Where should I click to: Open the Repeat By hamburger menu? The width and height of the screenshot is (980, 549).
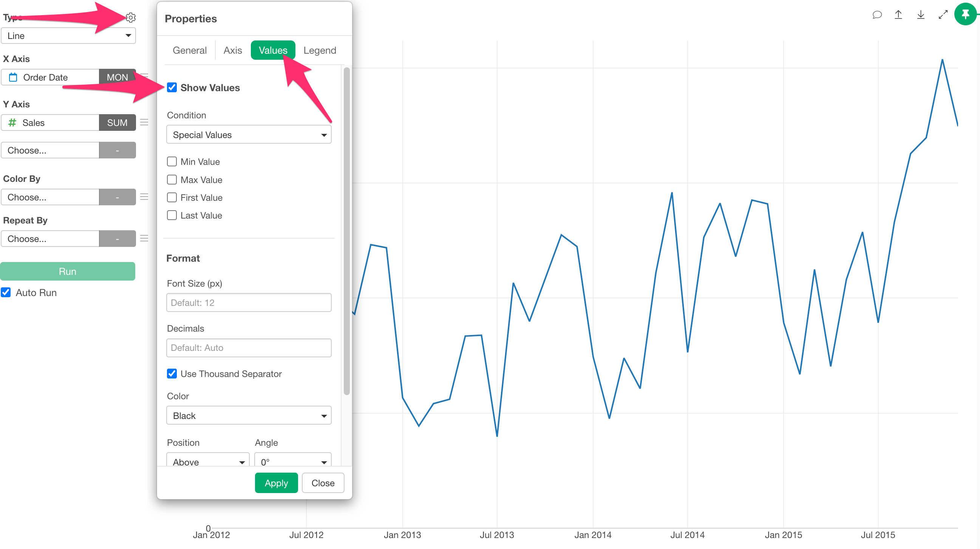(x=144, y=239)
